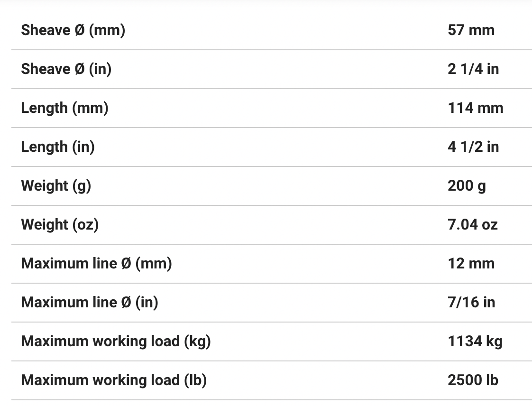The image size is (532, 406).
Task: Click the "Maximum line Ø (mm)" label
Action: (x=96, y=264)
